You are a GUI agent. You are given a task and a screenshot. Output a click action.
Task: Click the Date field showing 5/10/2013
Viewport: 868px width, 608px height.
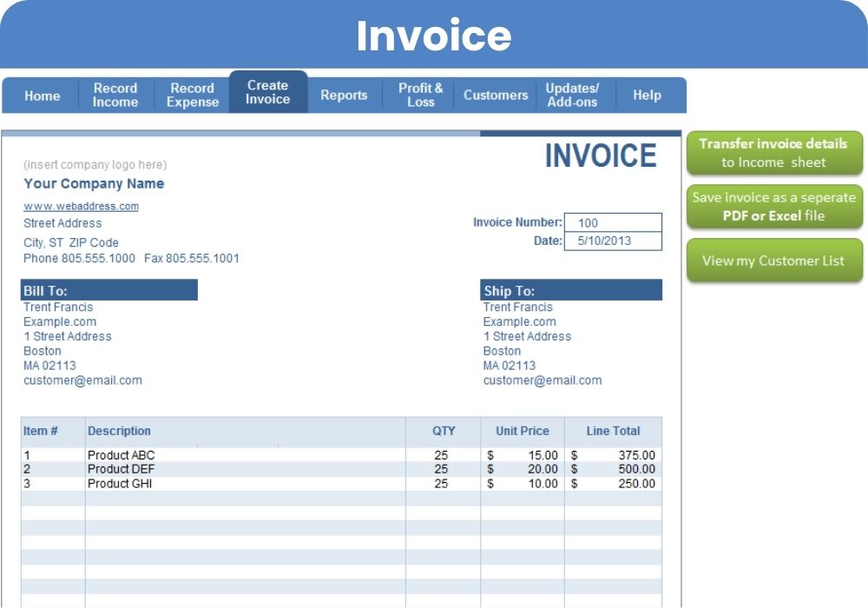point(613,241)
